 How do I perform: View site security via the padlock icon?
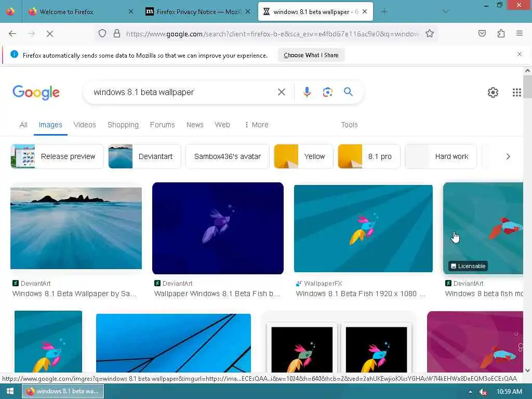tap(117, 34)
